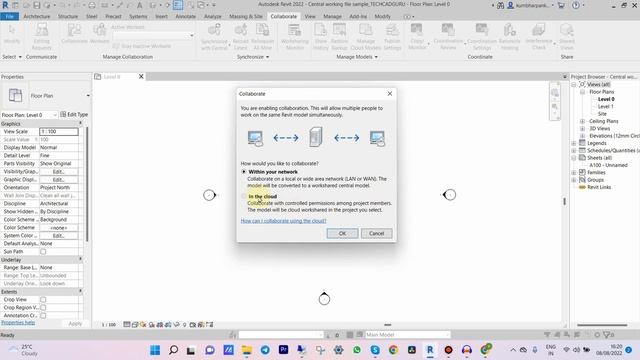
Task: Collapse the Graphics properties section
Action: coord(80,123)
